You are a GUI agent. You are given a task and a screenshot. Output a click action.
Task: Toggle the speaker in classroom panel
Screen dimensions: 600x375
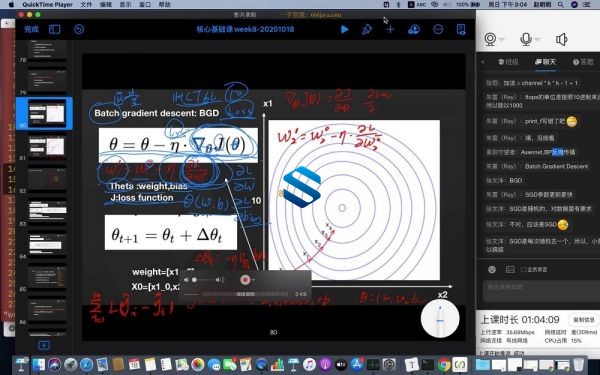click(561, 39)
